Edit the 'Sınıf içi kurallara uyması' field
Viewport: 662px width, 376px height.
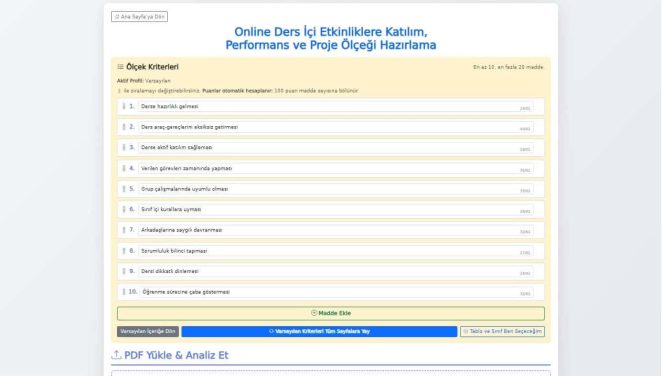(335, 209)
